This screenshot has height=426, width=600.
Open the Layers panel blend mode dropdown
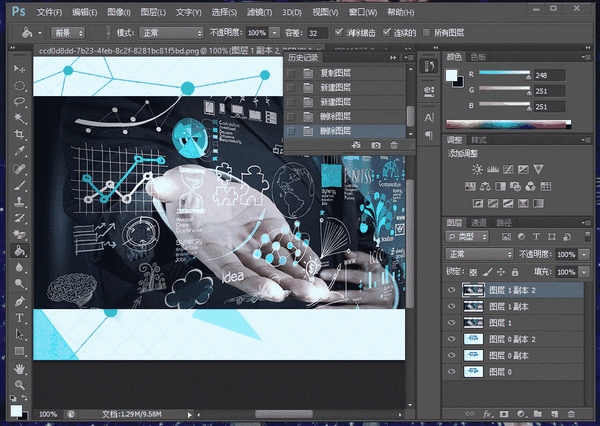[x=479, y=254]
